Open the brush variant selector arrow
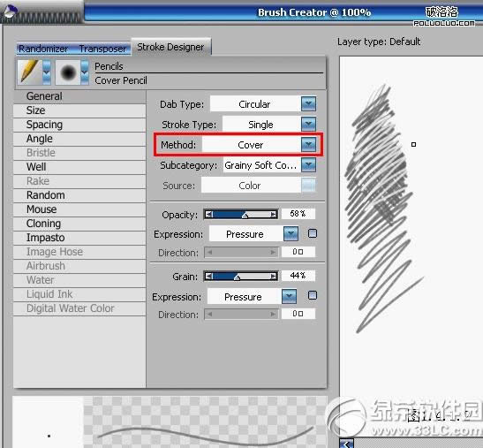The width and height of the screenshot is (483, 448). [85, 72]
